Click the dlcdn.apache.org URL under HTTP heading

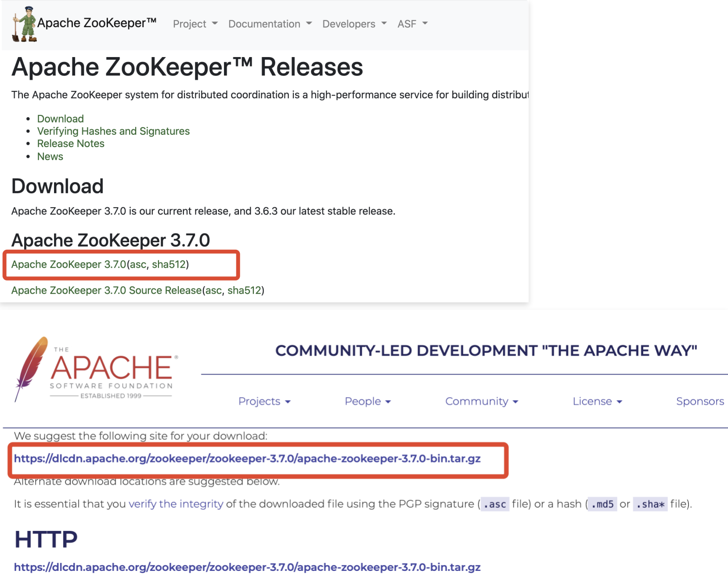tap(247, 567)
